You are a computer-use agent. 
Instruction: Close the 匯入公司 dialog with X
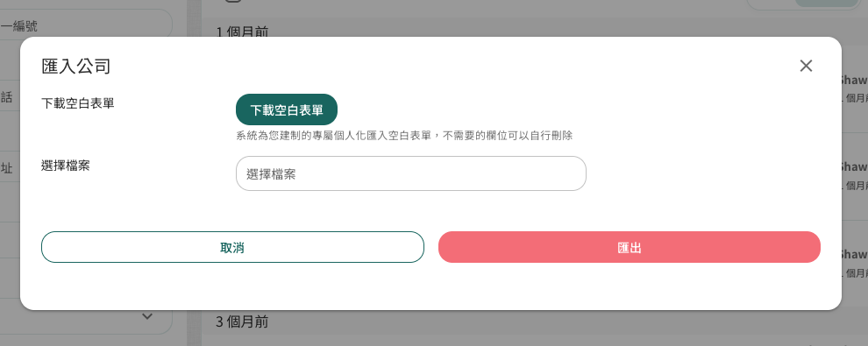[x=806, y=66]
